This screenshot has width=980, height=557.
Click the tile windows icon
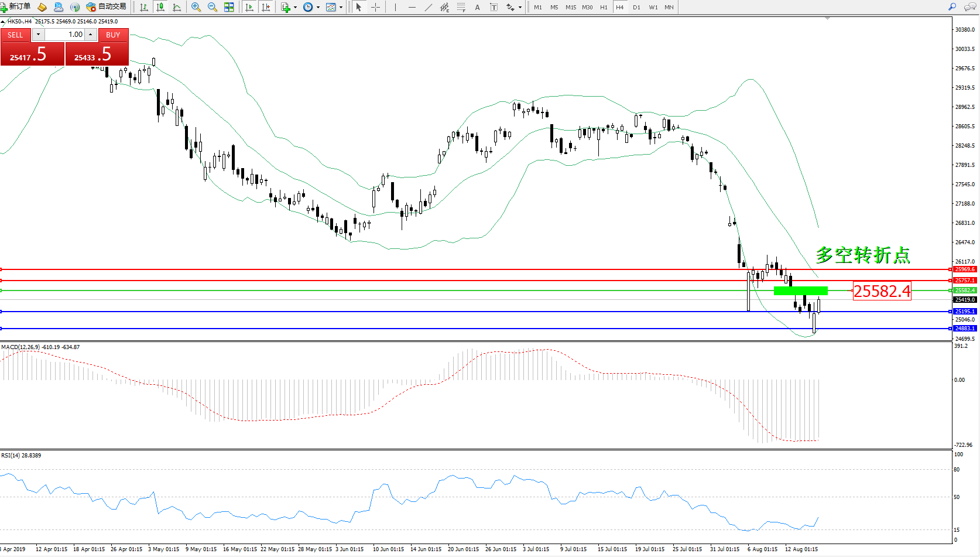[229, 7]
